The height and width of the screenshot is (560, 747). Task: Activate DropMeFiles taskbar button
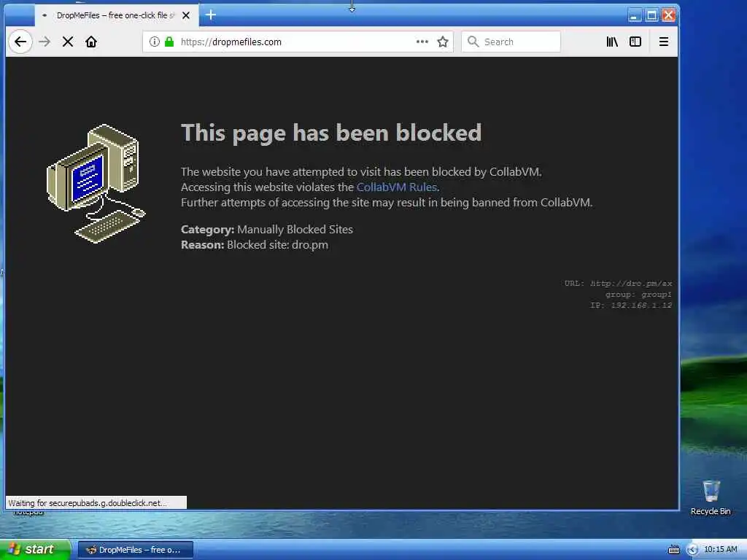click(x=136, y=550)
